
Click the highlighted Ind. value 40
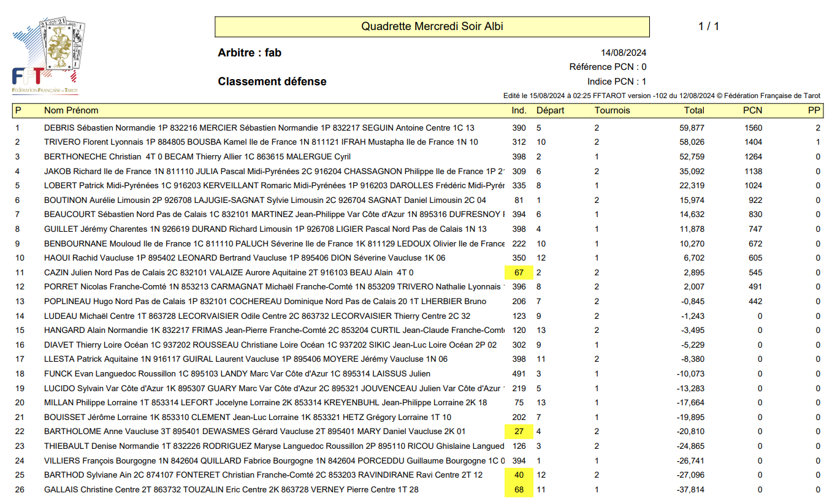pos(519,475)
